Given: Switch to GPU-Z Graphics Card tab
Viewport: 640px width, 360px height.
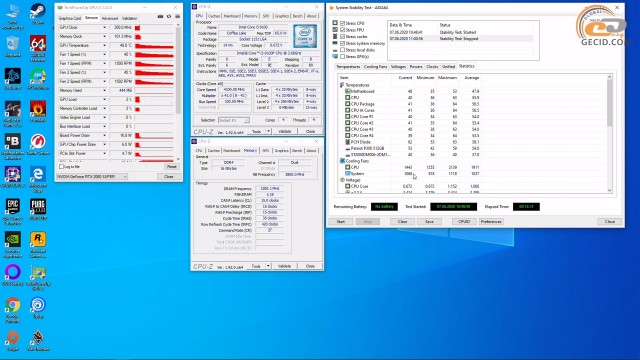Looking at the screenshot, I should coord(70,18).
